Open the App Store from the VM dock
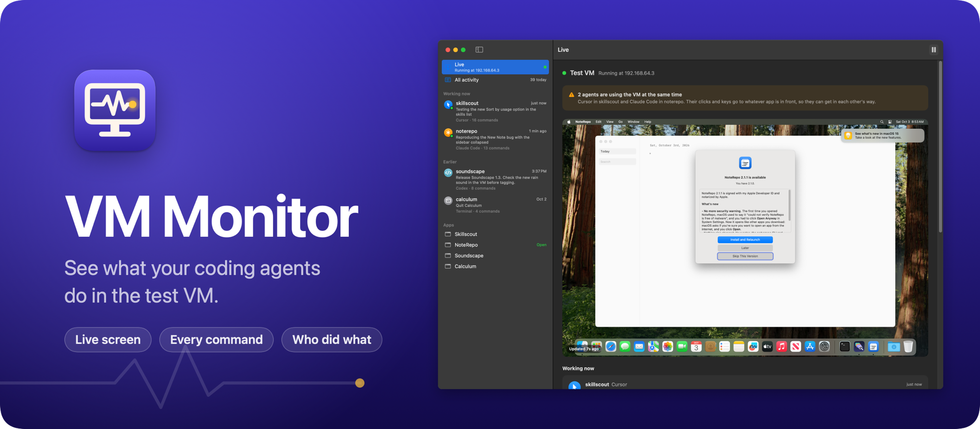Viewport: 980px width, 429px height. click(810, 347)
